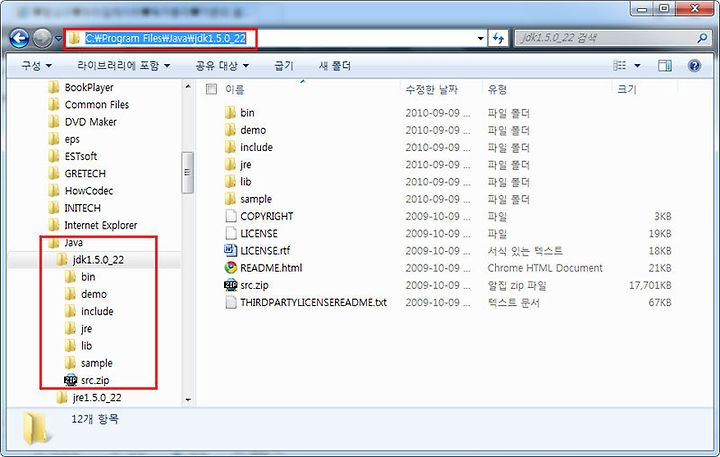Toggle the select-all checkbox in header
The height and width of the screenshot is (457, 720).
pyautogui.click(x=211, y=89)
